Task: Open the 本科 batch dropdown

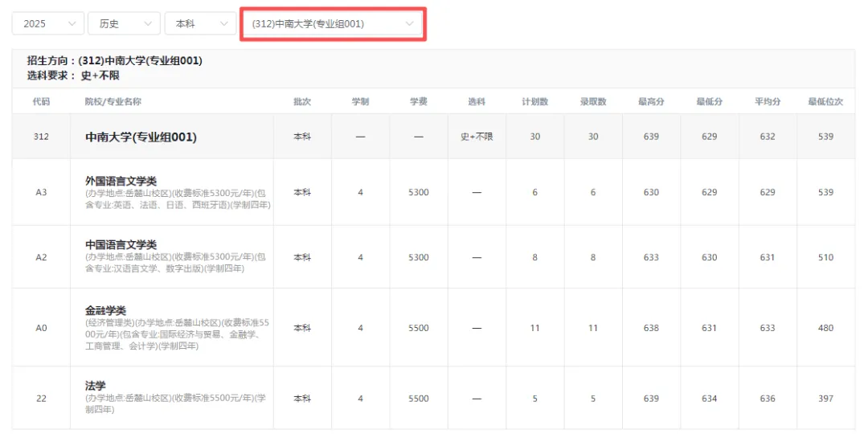Action: 200,24
